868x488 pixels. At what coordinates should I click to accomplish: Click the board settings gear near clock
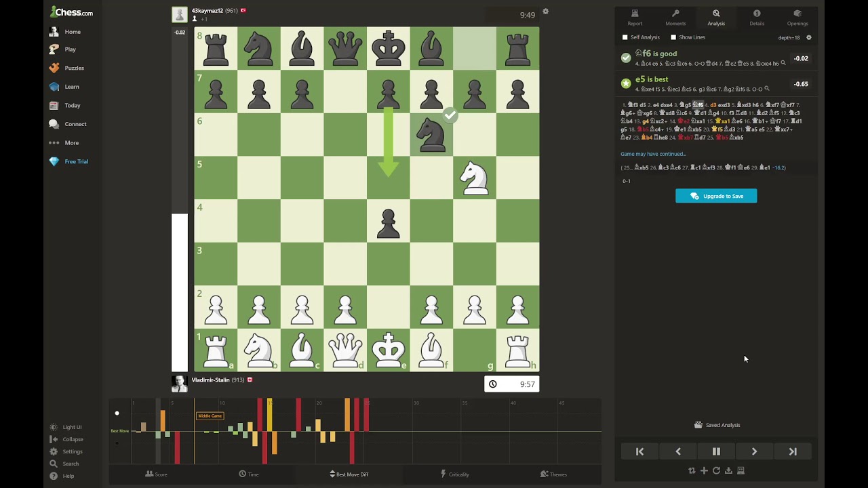(x=545, y=12)
